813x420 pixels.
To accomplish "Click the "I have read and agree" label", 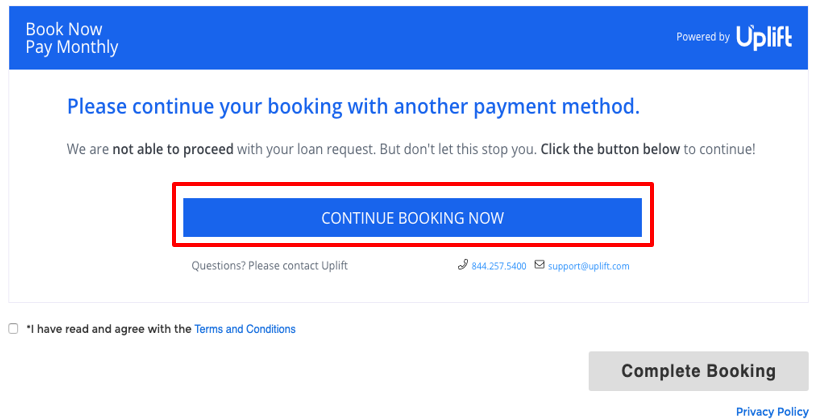I will [109, 329].
